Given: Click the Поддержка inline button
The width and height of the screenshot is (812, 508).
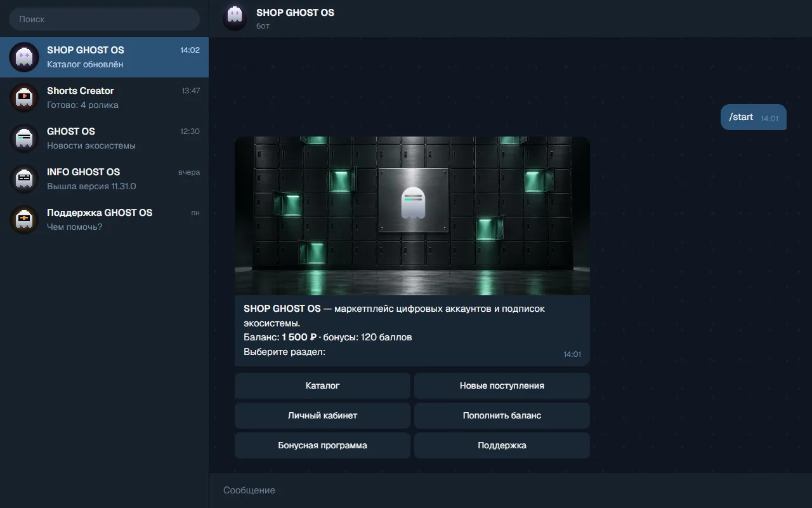Looking at the screenshot, I should click(x=502, y=445).
